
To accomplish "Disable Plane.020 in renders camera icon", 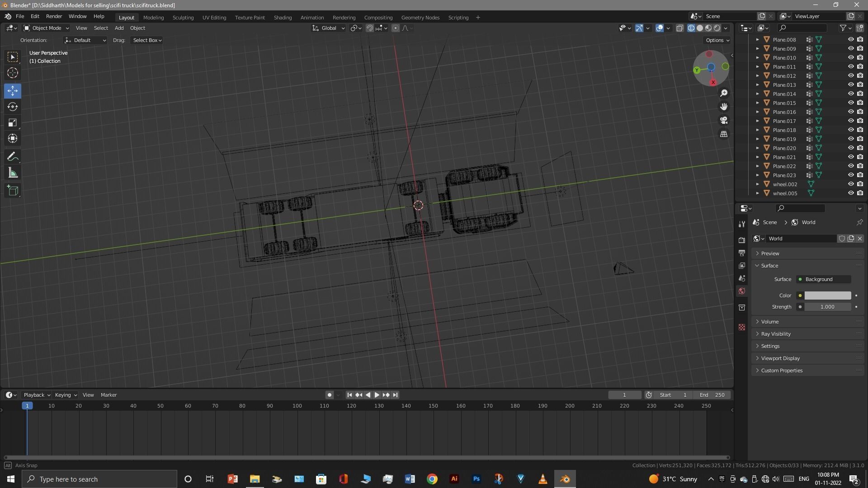I will [x=860, y=148].
